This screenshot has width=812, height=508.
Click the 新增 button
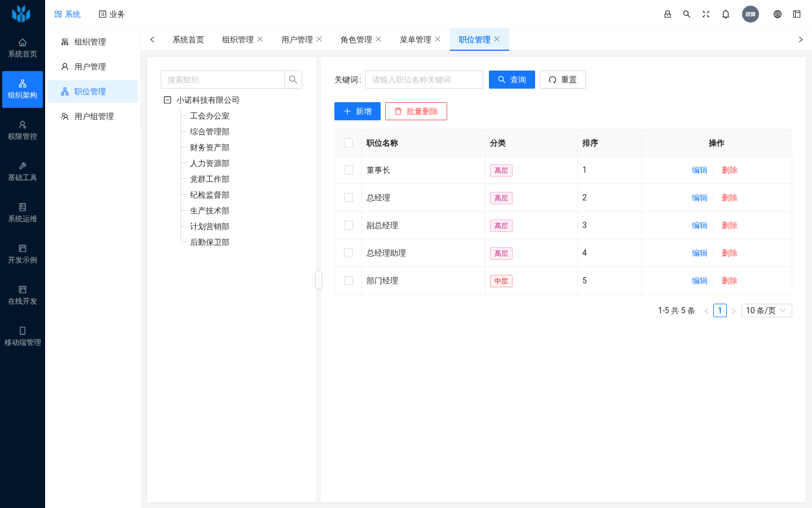(x=358, y=111)
